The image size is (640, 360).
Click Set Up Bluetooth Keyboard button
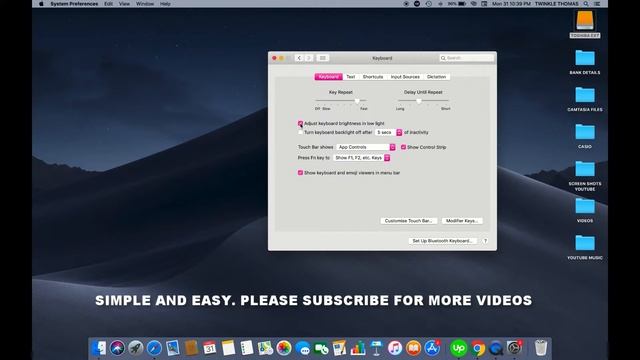(442, 241)
